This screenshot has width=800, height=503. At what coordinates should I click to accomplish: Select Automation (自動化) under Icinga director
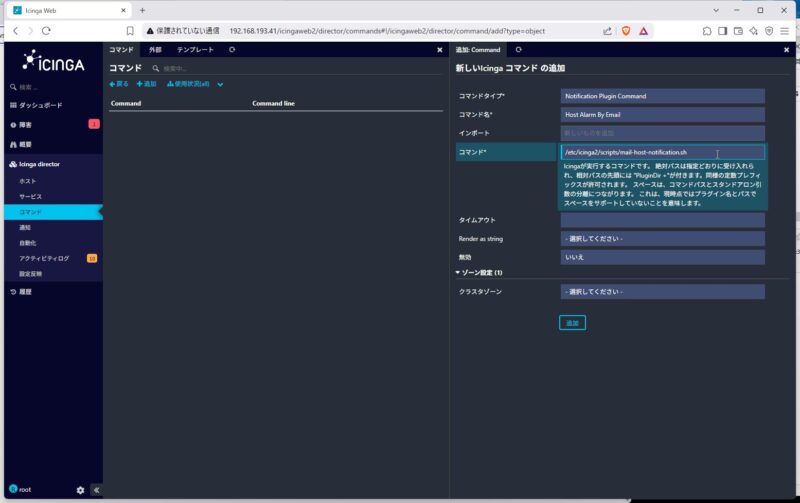click(x=28, y=243)
